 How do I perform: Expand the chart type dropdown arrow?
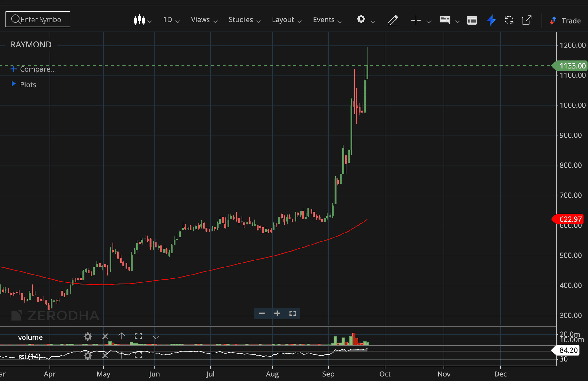point(150,21)
